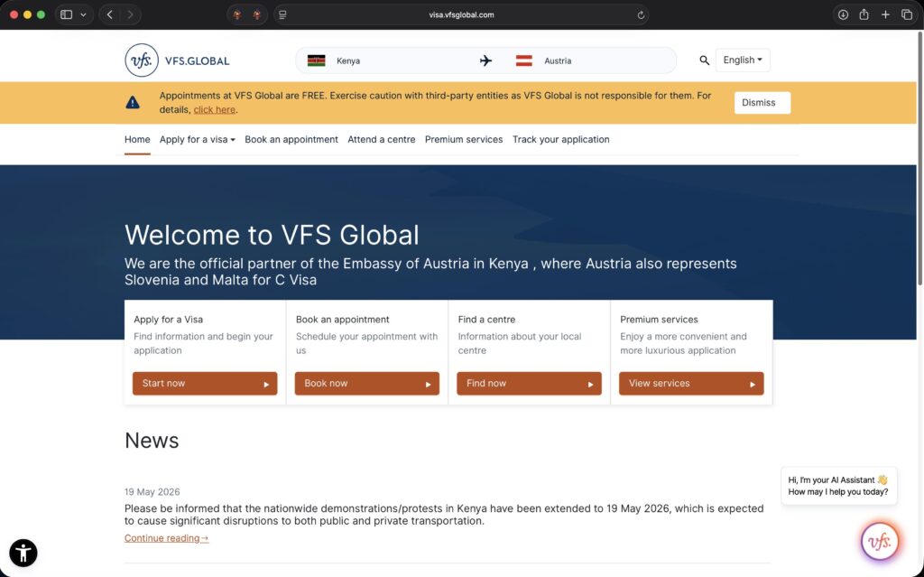Open Track your application nav item
The width and height of the screenshot is (924, 577).
[x=560, y=140]
